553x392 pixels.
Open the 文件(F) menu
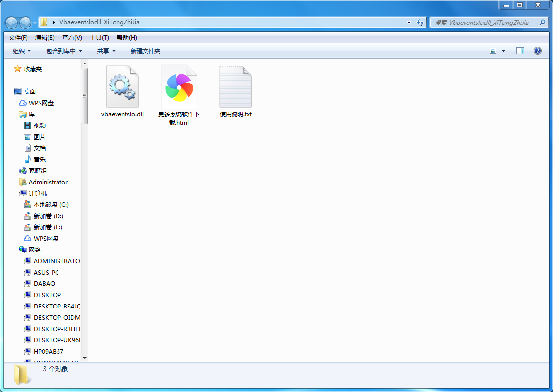coord(18,38)
